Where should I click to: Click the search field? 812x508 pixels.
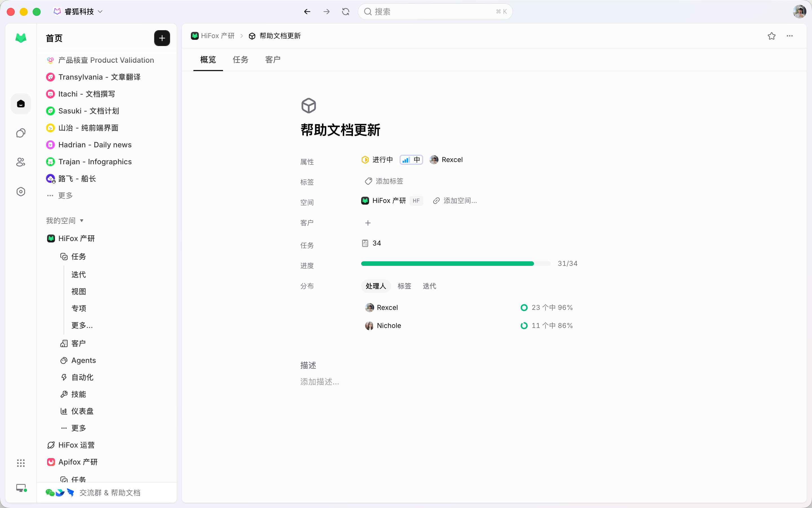[x=435, y=12]
